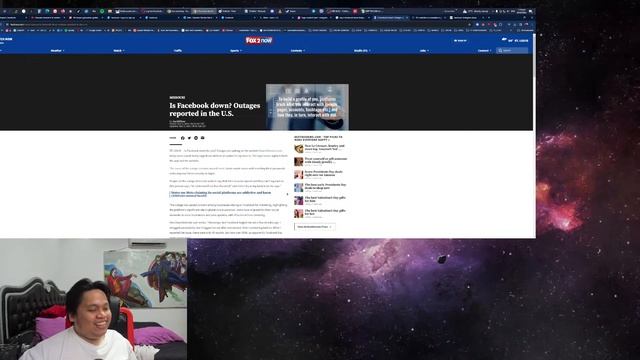Open 'best Valentine's Day gifts for her' story
The width and height of the screenshot is (640, 360).
pyautogui.click(x=325, y=212)
